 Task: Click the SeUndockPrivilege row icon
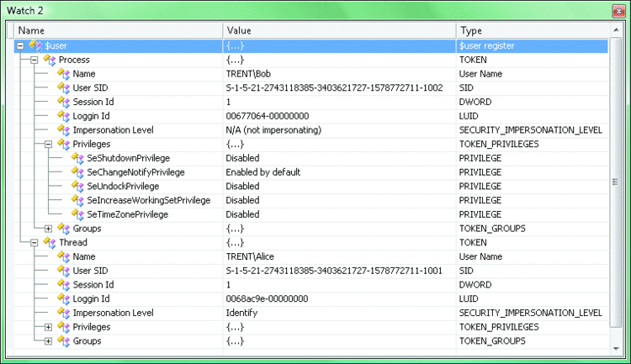[77, 187]
